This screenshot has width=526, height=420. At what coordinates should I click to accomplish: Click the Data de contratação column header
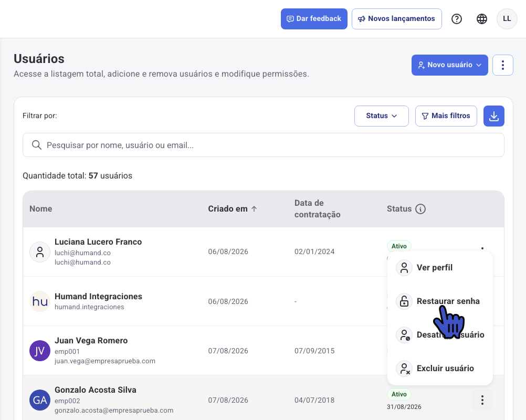(x=318, y=208)
